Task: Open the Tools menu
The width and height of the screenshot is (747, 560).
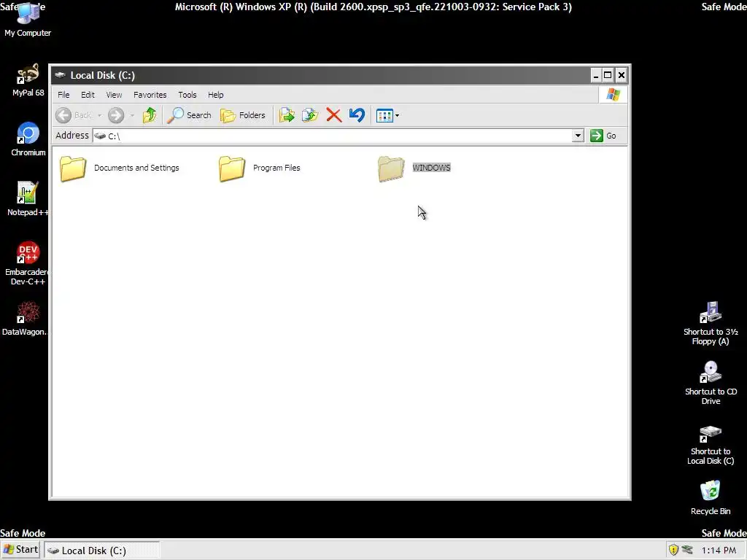Action: point(187,95)
